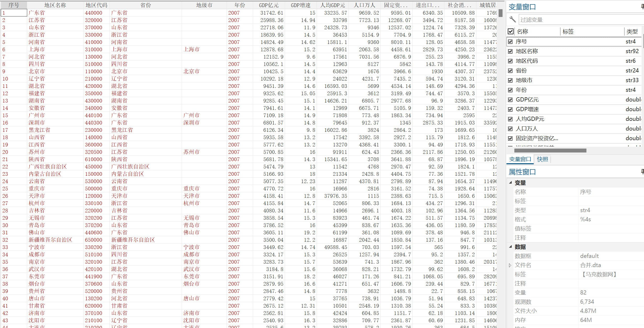This screenshot has height=328, width=644.
Task: Switch to the 快照 tab
Action: point(542,159)
